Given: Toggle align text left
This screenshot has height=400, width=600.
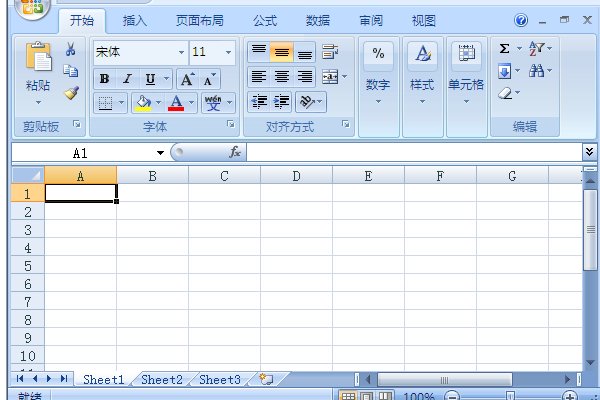Looking at the screenshot, I should click(259, 77).
